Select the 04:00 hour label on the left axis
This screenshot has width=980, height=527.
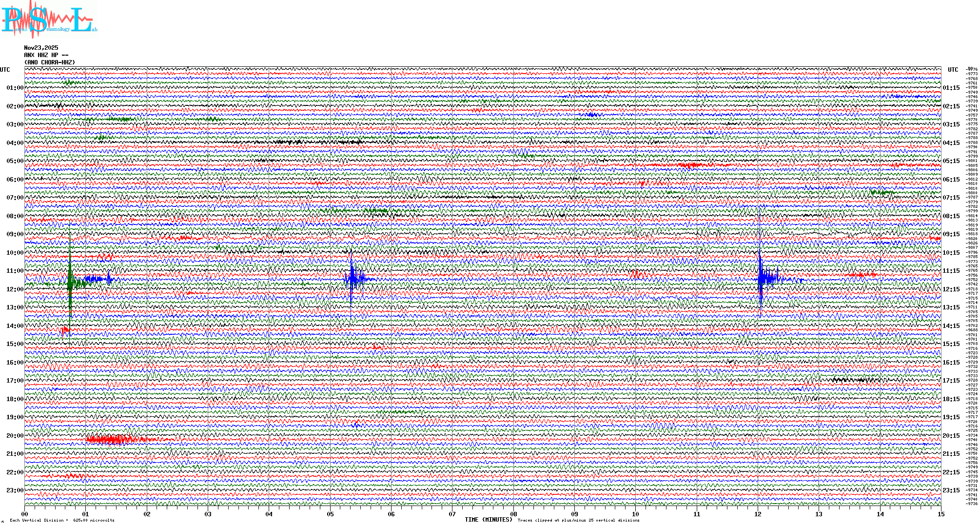(15, 143)
